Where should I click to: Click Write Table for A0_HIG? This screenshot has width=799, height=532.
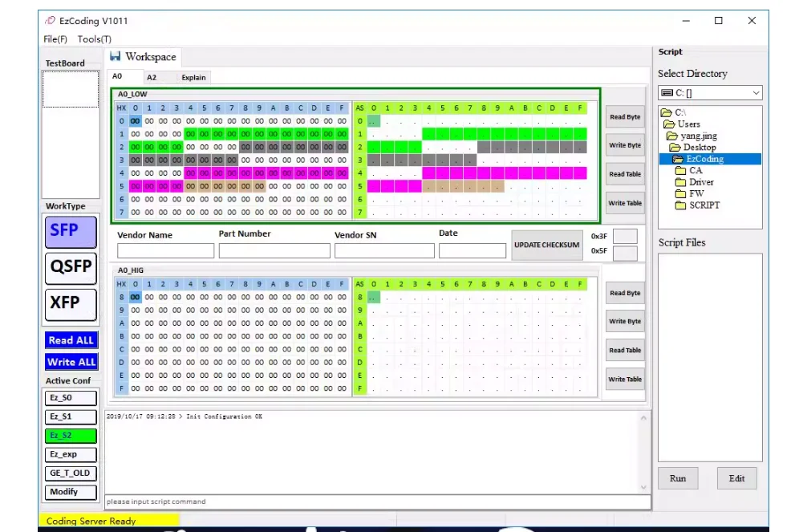click(x=625, y=379)
